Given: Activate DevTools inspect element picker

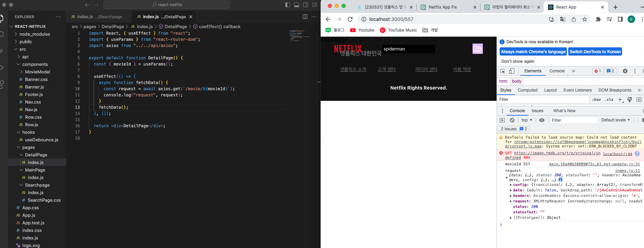Looking at the screenshot, I should [503, 71].
